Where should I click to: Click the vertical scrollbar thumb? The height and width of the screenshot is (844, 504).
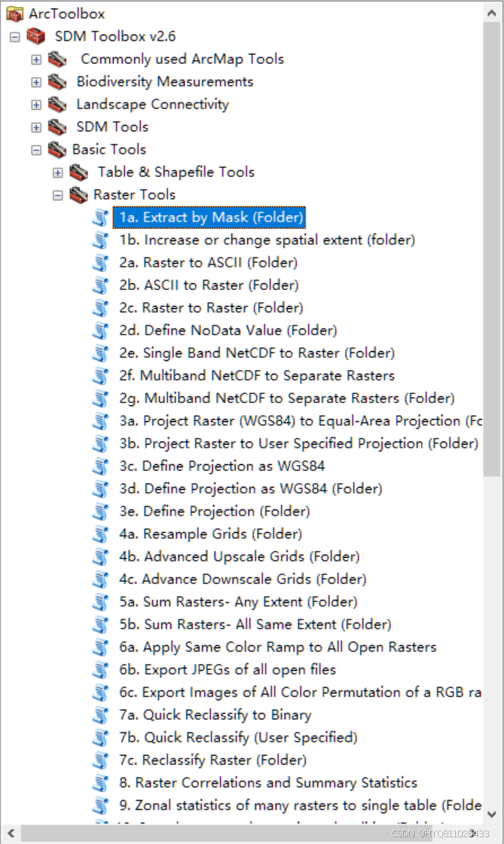coord(492,249)
